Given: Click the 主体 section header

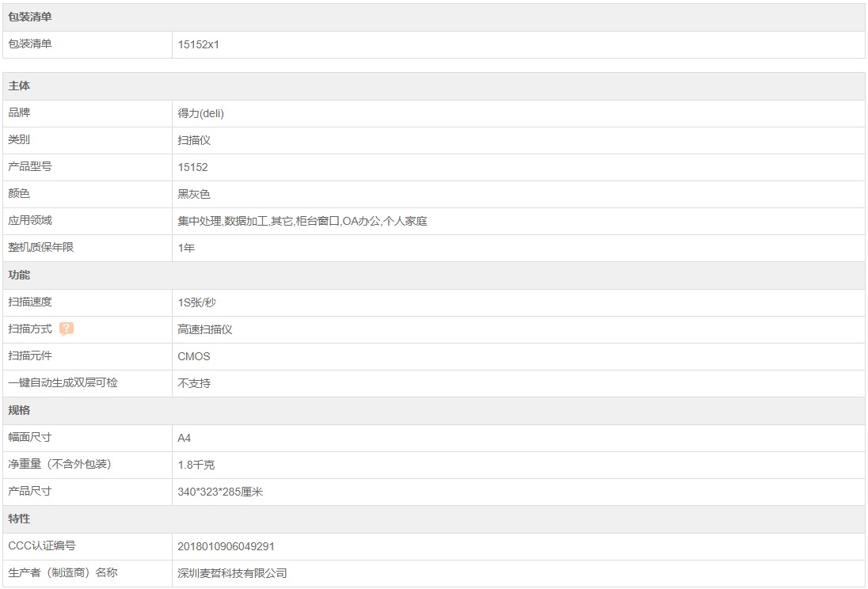Looking at the screenshot, I should [x=19, y=86].
